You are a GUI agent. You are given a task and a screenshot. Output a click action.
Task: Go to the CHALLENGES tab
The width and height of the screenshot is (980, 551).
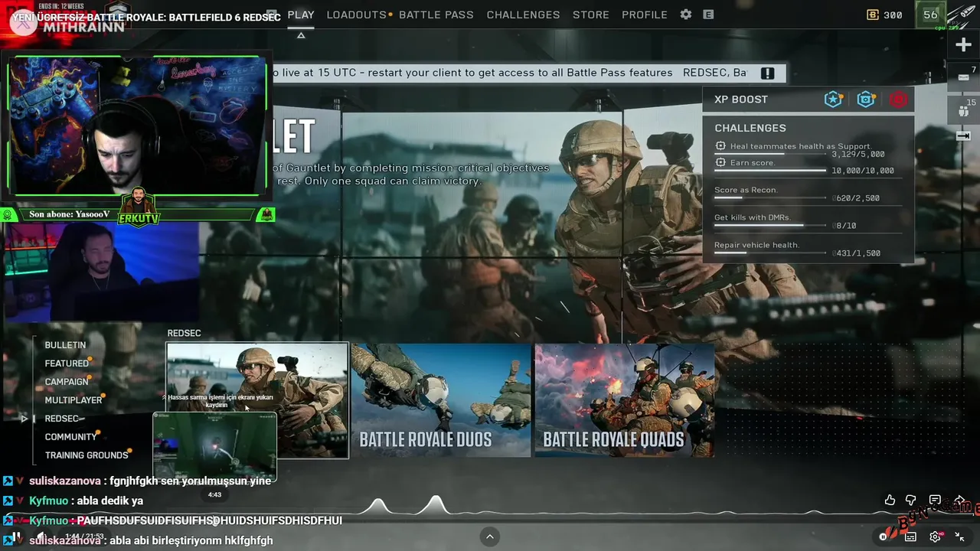(x=524, y=15)
